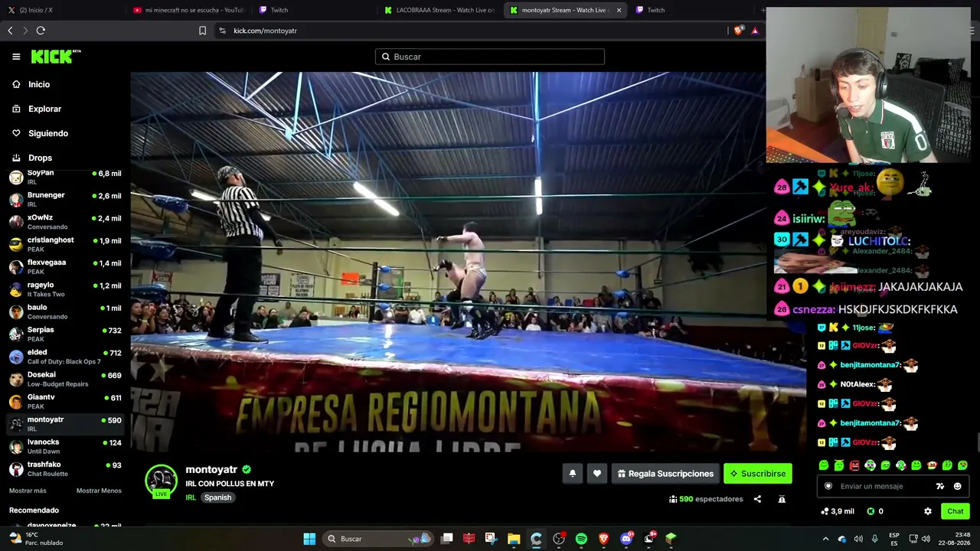The width and height of the screenshot is (980, 551).
Task: Open Discord from the taskbar
Action: [626, 539]
